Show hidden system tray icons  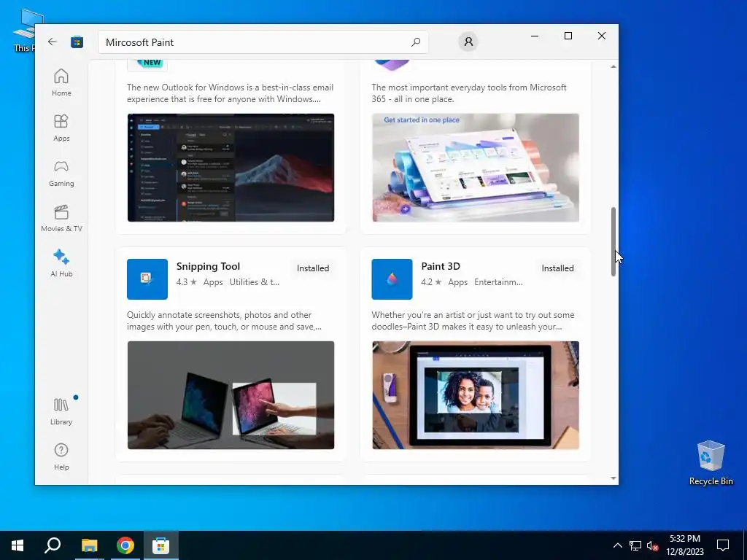point(617,545)
